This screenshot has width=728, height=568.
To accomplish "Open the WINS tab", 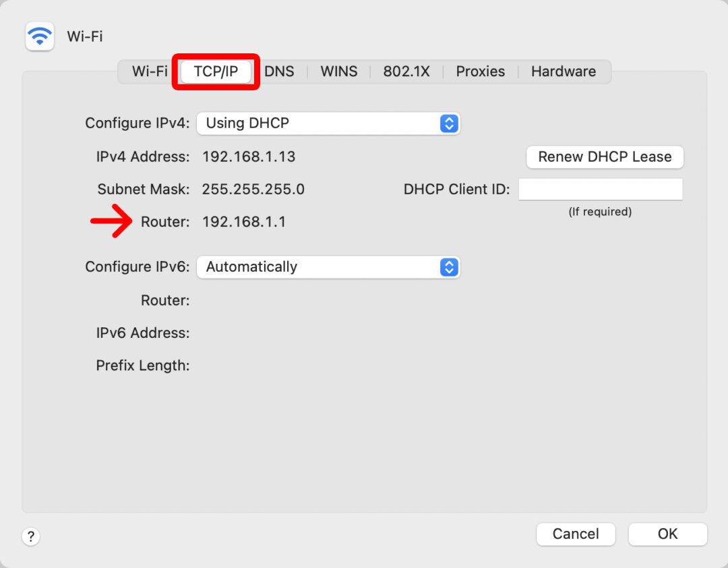I will pyautogui.click(x=339, y=72).
